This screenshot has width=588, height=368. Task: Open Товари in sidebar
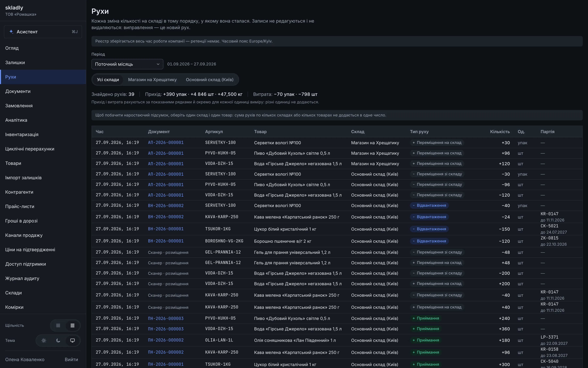point(43,163)
